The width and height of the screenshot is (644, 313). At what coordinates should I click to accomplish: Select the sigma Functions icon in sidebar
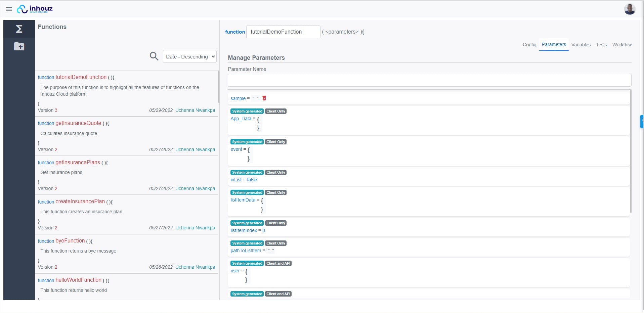pyautogui.click(x=19, y=29)
